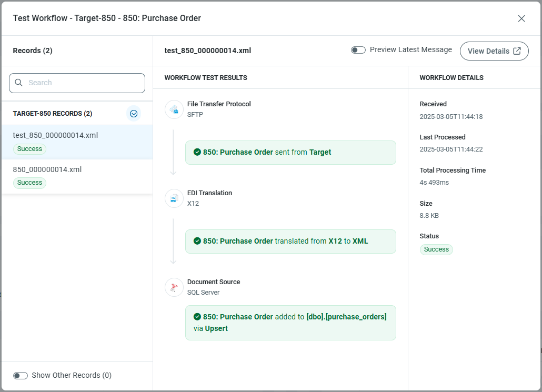Screen dimensions: 542x392
Task: Click Success badge under 850_000000014.xml
Action: [x=29, y=183]
